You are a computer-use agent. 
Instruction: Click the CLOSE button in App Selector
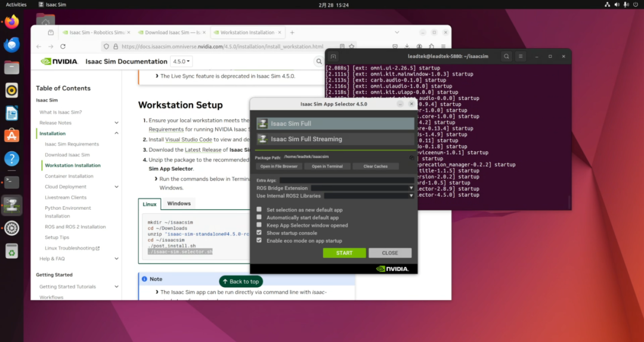pos(390,253)
